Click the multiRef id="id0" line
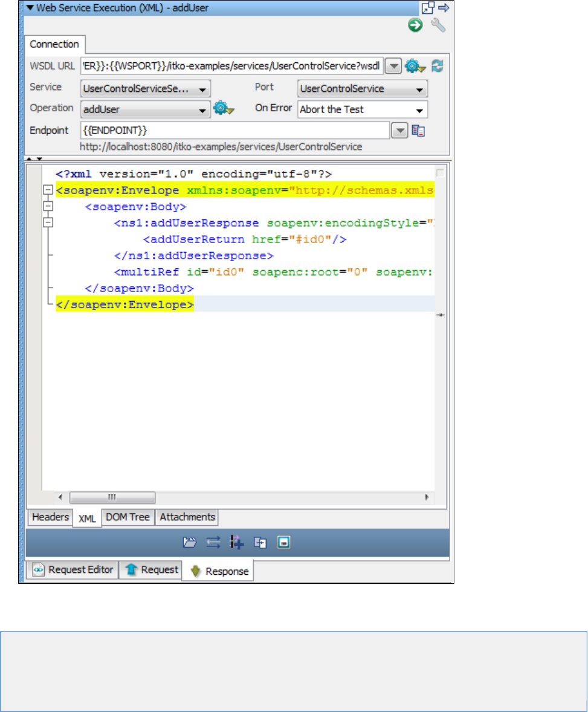588x712 pixels. click(274, 272)
